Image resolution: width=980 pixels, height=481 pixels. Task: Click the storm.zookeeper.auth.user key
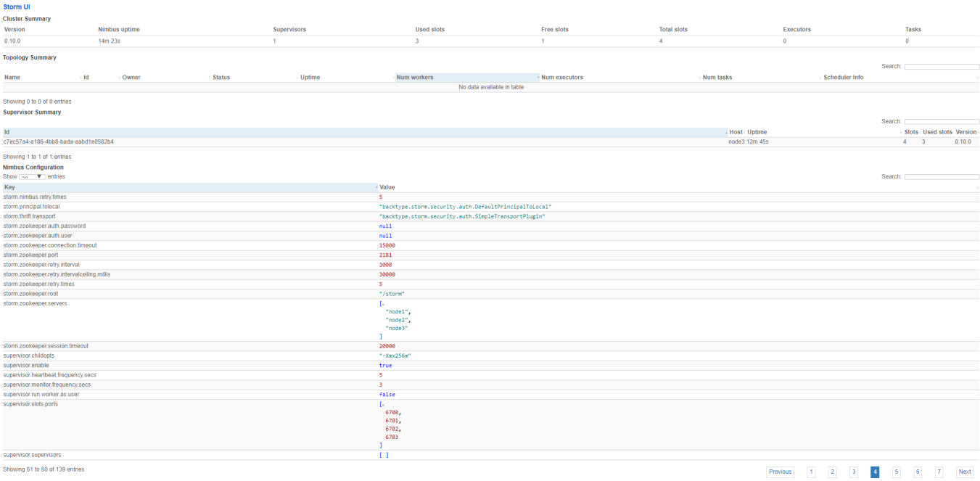[38, 236]
